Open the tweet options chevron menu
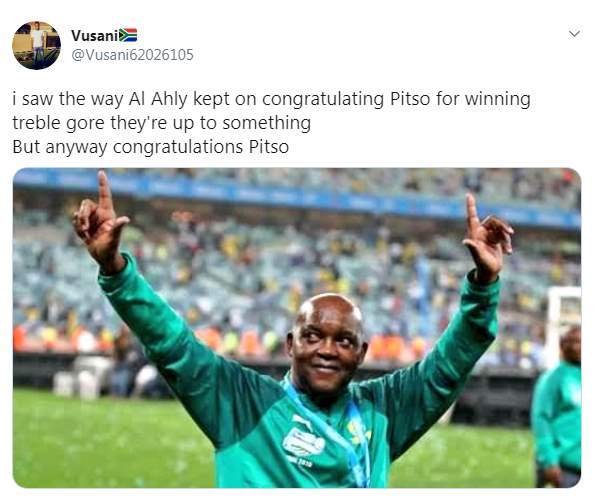601x503 pixels. 574,34
